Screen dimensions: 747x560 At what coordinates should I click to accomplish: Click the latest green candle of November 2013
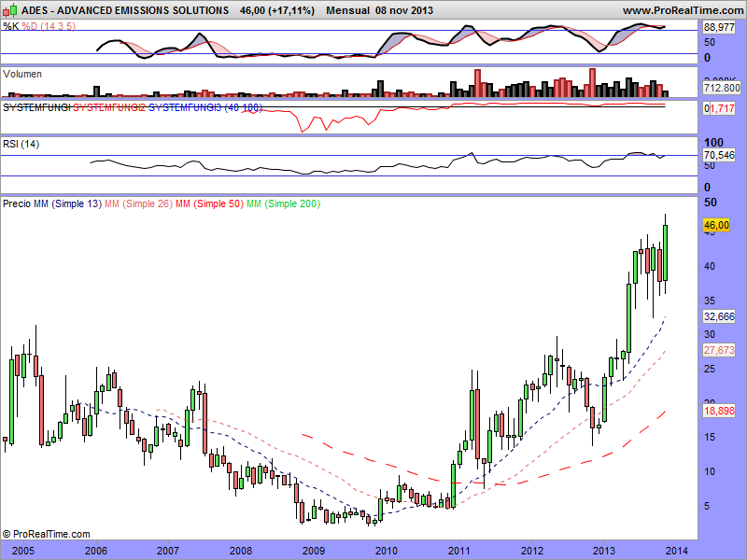pos(665,253)
